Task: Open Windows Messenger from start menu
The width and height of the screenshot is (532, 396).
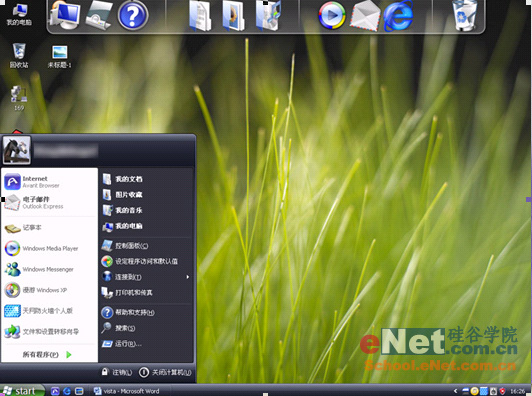Action: 49,269
